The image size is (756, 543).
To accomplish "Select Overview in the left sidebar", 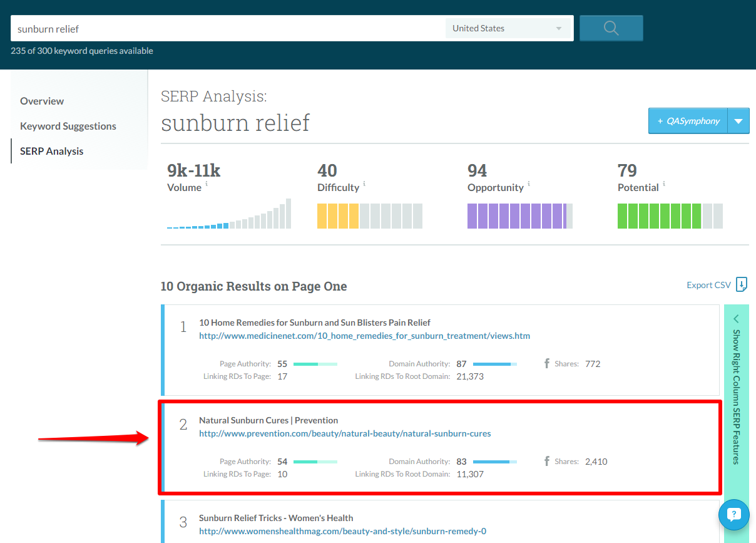I will coord(42,101).
